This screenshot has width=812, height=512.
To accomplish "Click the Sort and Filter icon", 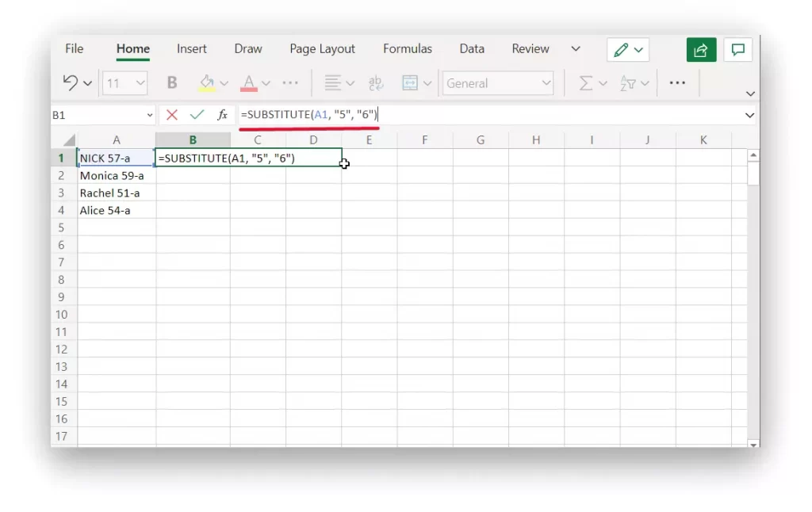I will (628, 83).
